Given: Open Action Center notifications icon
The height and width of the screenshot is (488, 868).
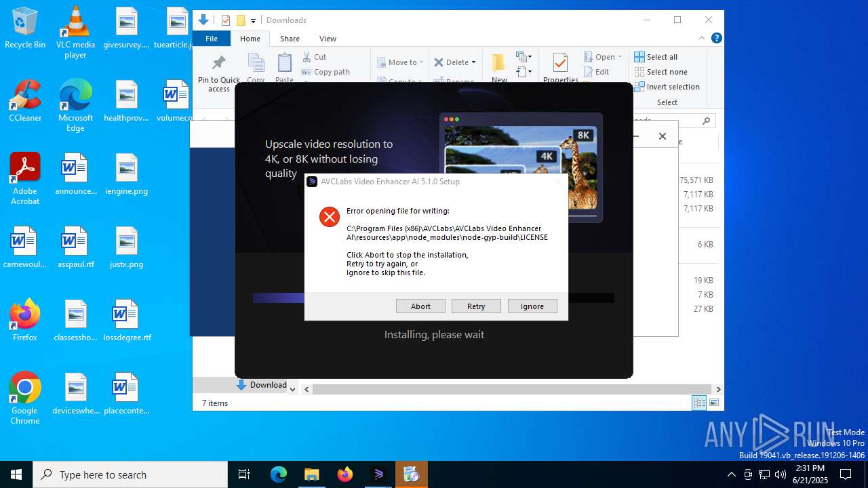Looking at the screenshot, I should tap(846, 474).
